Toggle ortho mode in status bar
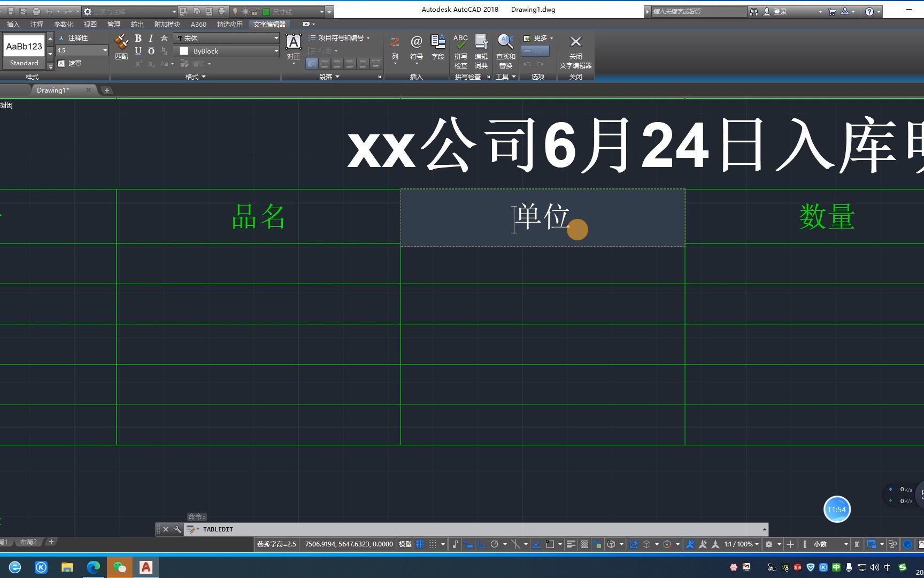The width and height of the screenshot is (924, 578). pyautogui.click(x=482, y=544)
